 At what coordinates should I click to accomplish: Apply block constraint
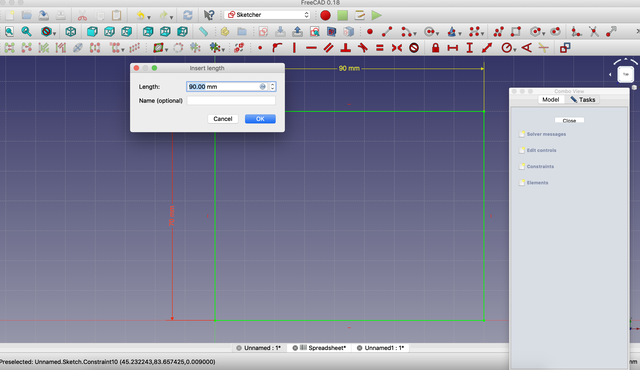click(x=414, y=48)
